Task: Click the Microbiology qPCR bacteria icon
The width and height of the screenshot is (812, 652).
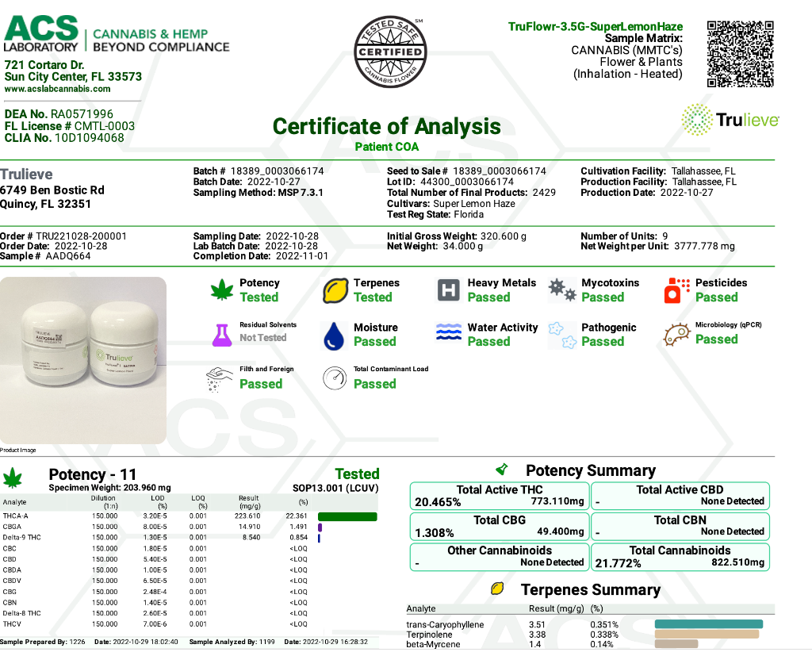Action: point(676,335)
